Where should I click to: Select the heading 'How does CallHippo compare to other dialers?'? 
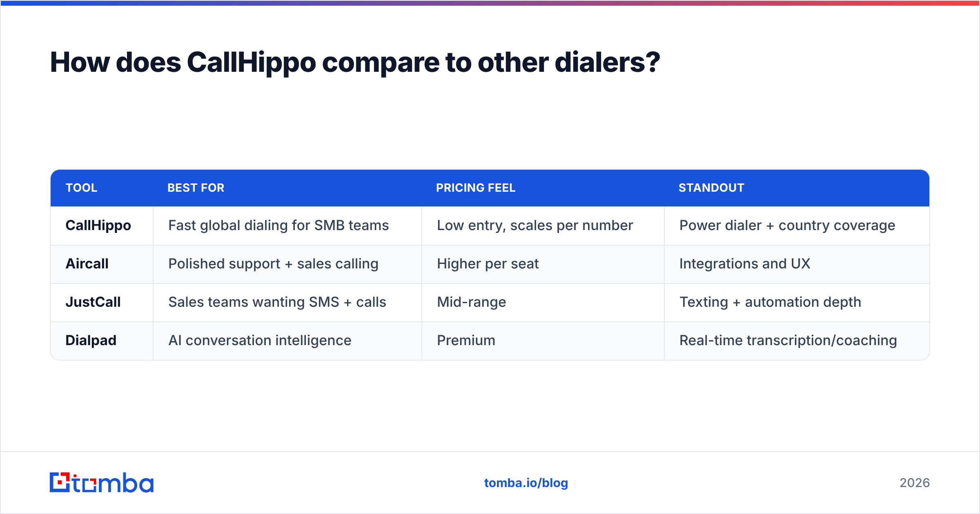355,62
